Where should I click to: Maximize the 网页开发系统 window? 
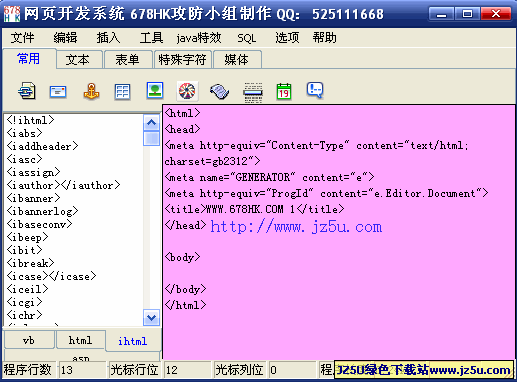pyautogui.click(x=467, y=14)
